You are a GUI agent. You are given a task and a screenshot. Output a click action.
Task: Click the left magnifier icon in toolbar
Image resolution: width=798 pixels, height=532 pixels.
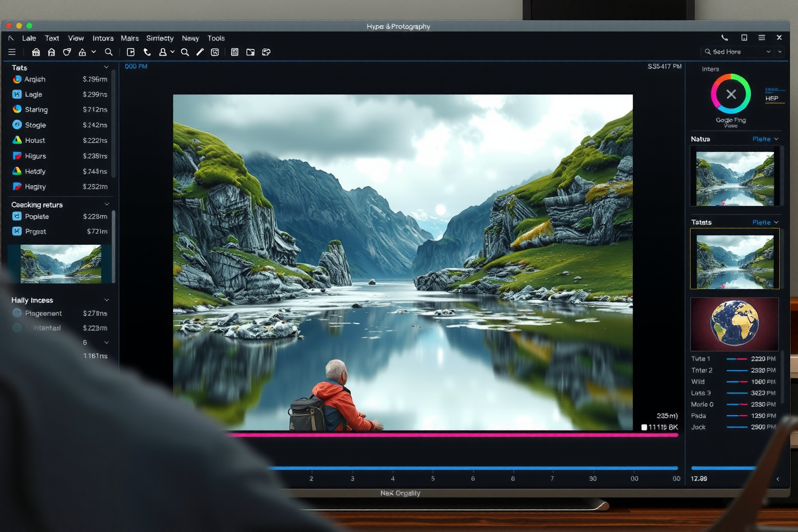(109, 52)
